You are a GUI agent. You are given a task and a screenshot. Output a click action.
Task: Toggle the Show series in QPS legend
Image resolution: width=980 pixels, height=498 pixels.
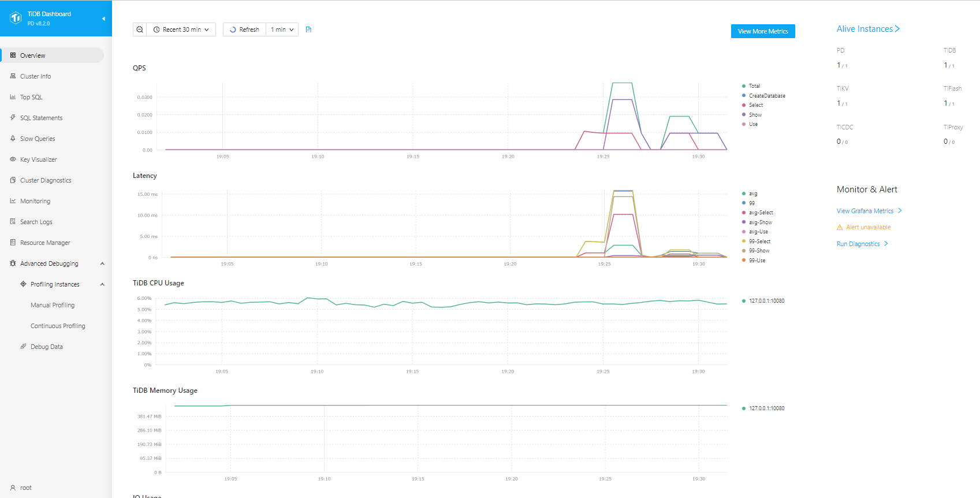point(752,115)
